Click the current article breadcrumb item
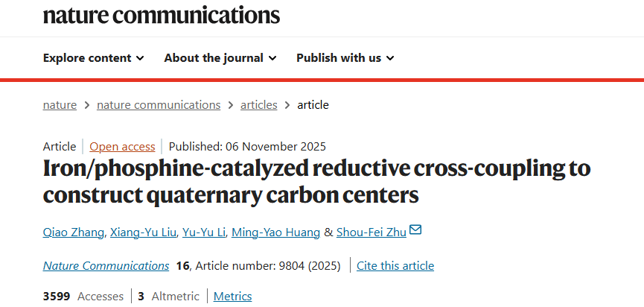 pyautogui.click(x=313, y=104)
